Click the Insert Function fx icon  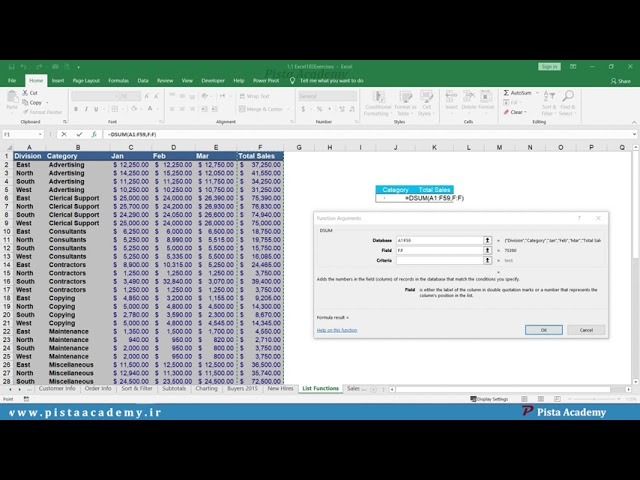click(94, 134)
